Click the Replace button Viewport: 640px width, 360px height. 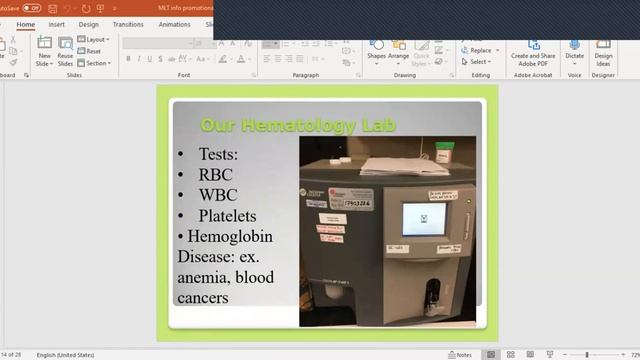click(x=480, y=50)
